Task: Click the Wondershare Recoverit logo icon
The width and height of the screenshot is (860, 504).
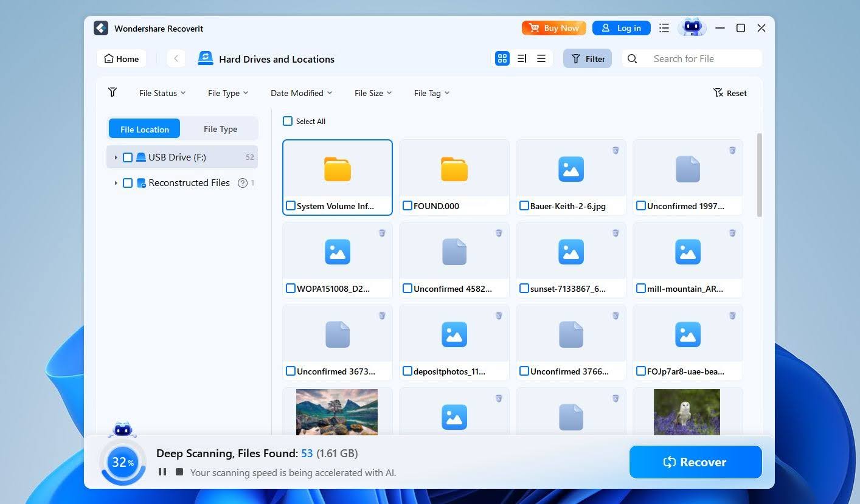Action: click(101, 29)
